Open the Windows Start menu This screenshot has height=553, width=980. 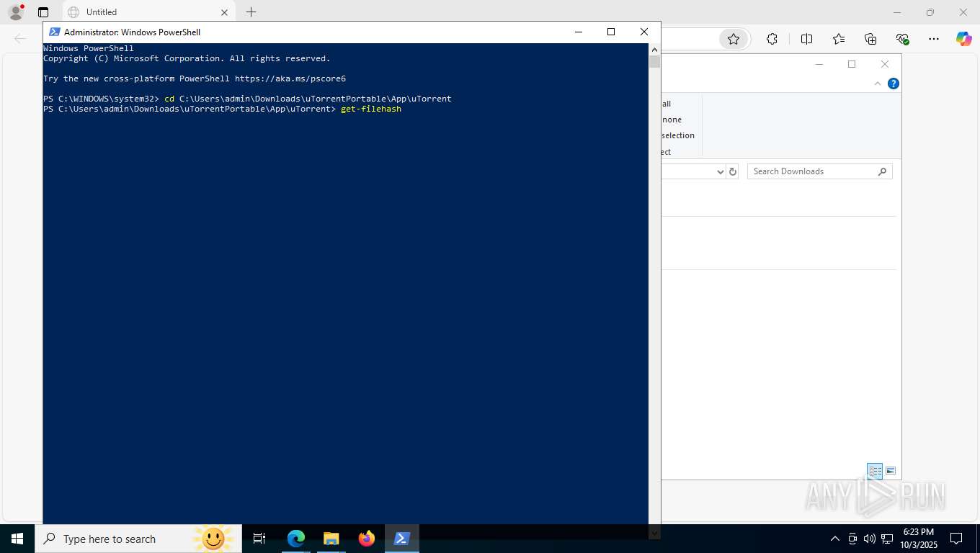(17, 539)
